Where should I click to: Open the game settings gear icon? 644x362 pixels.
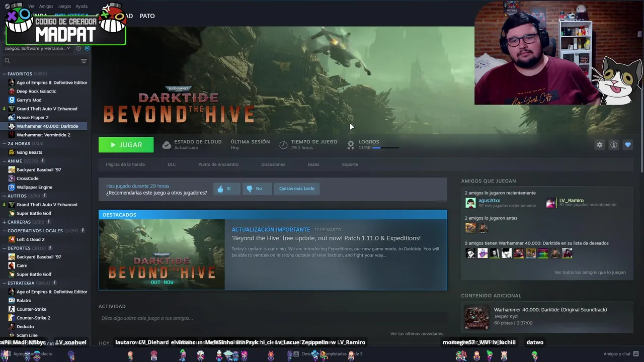tap(600, 145)
